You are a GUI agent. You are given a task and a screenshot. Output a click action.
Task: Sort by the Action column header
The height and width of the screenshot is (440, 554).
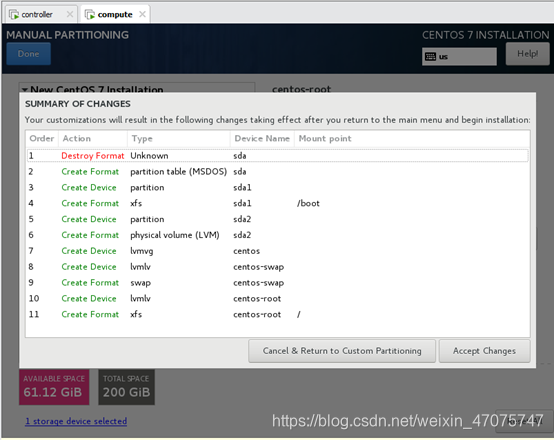tap(93, 139)
